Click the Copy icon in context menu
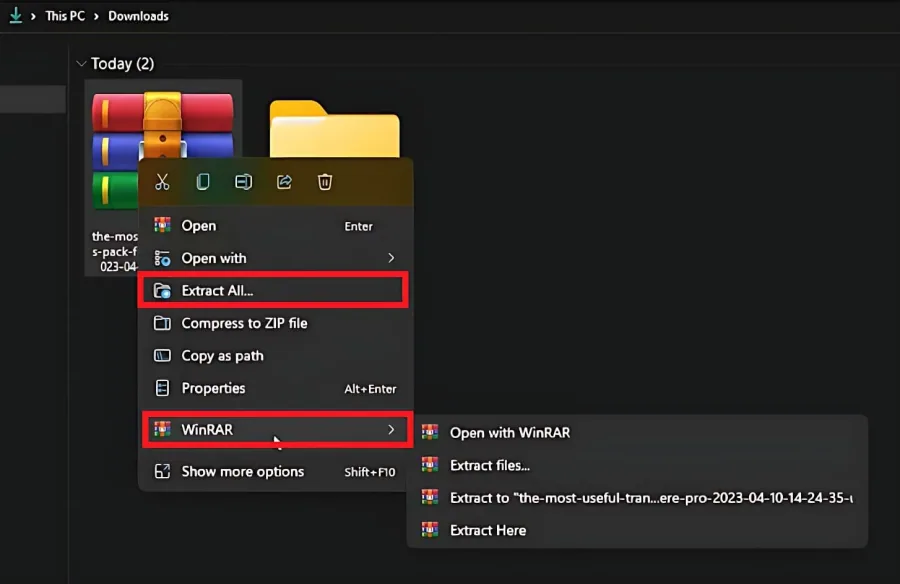This screenshot has height=584, width=900. tap(203, 182)
